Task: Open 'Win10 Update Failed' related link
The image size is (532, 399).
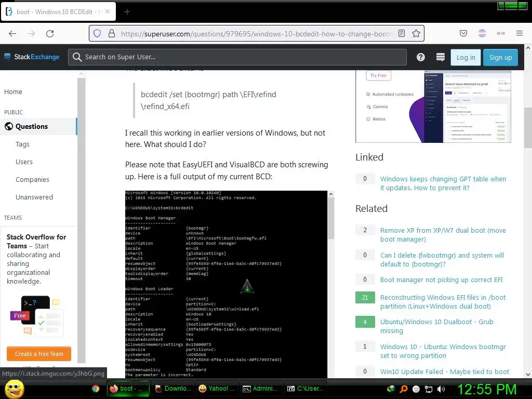Action: 445,372
